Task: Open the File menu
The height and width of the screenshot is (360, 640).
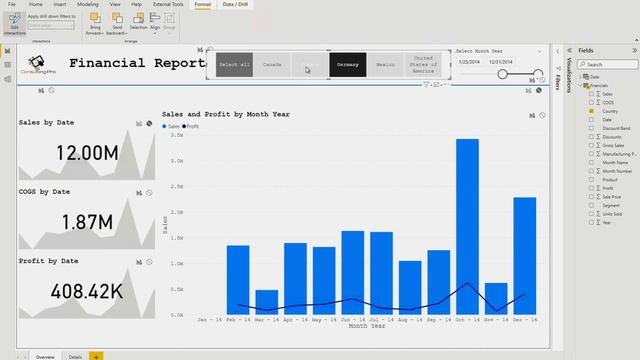Action: pyautogui.click(x=12, y=4)
